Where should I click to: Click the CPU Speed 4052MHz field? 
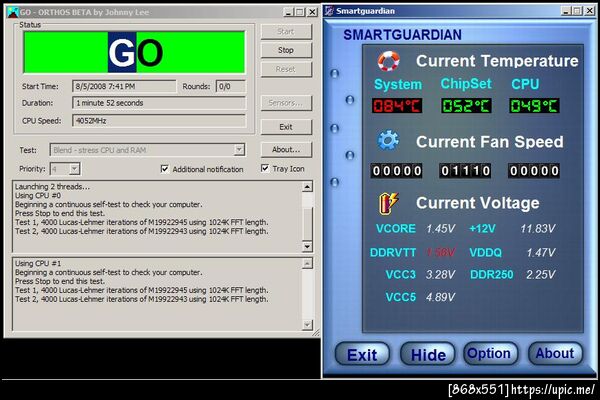pyautogui.click(x=159, y=121)
